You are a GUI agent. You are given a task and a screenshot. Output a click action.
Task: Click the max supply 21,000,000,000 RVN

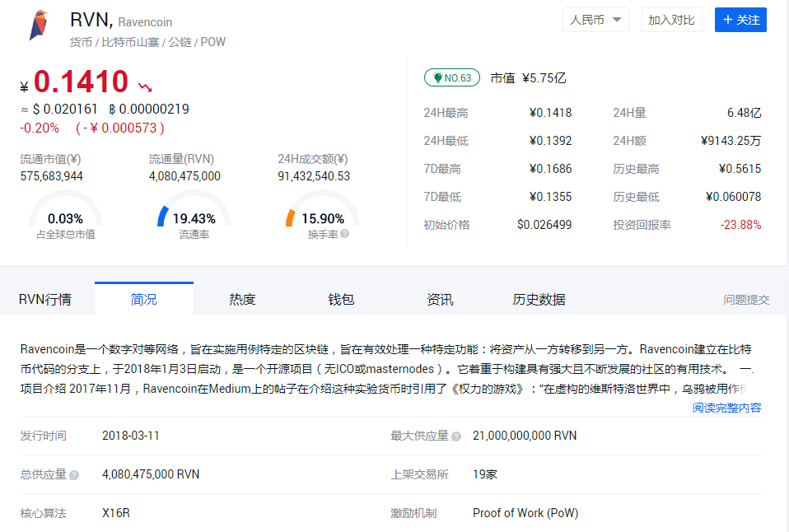525,436
